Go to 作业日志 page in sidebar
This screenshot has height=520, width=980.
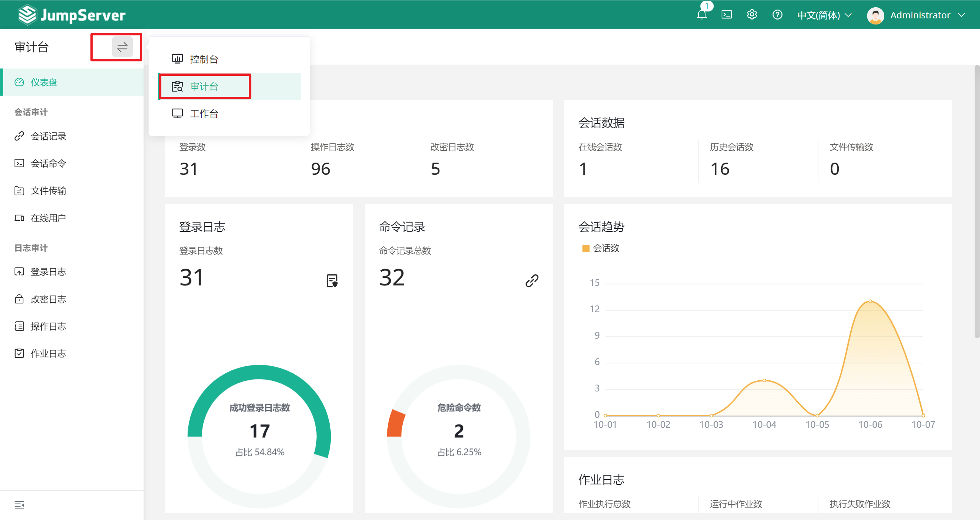point(72,354)
